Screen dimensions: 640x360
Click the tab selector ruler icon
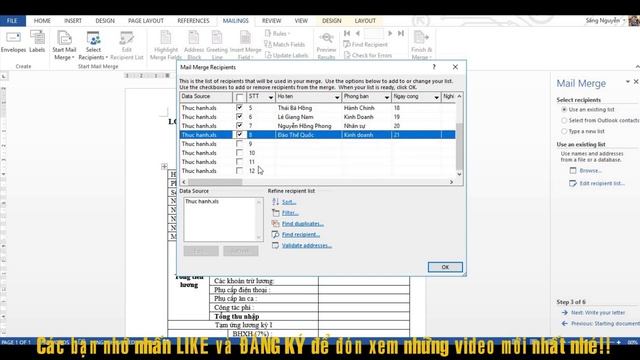point(4,76)
